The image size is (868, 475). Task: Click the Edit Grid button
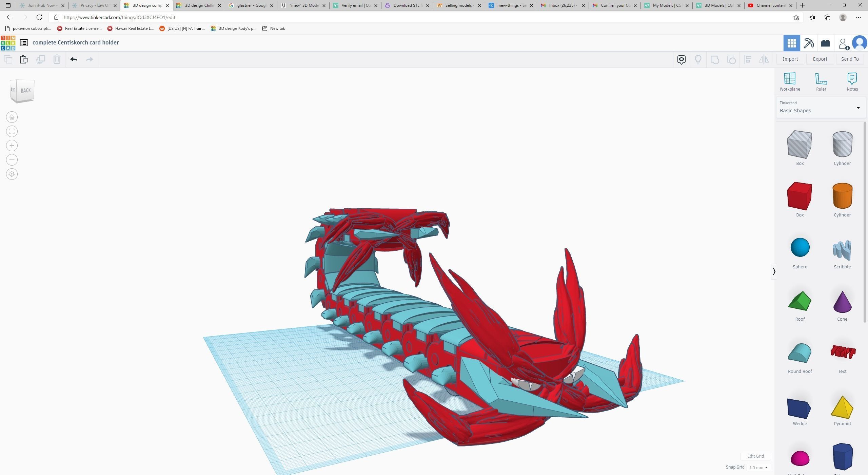coord(755,456)
